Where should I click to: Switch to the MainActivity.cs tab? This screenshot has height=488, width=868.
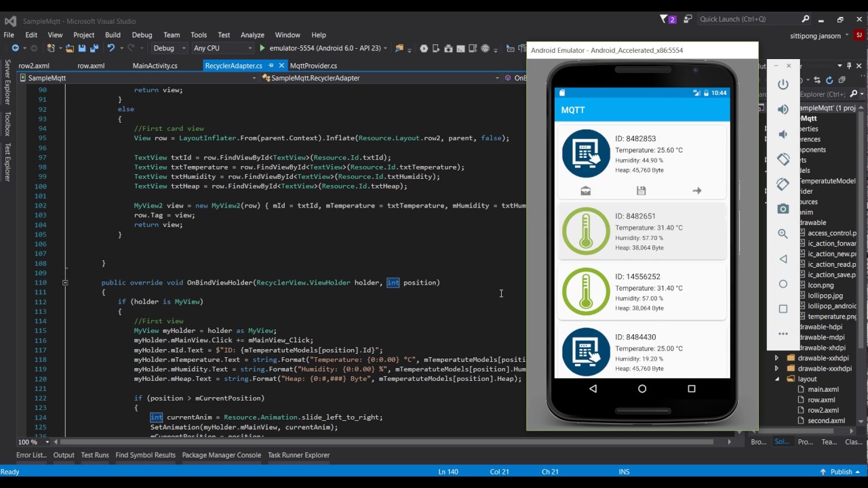coord(155,66)
